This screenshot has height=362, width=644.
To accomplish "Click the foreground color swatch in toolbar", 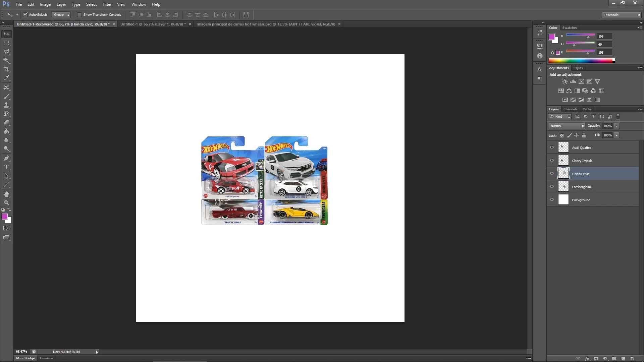I will [5, 217].
